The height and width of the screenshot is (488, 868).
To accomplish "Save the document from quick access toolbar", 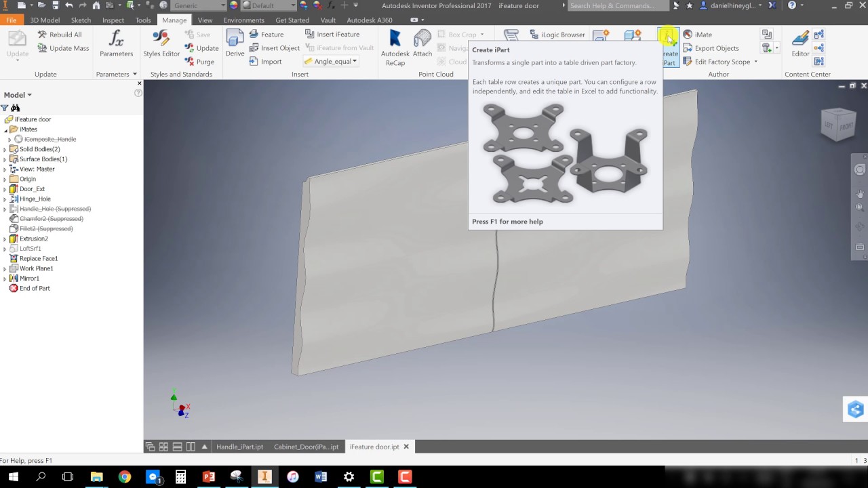I will (56, 5).
